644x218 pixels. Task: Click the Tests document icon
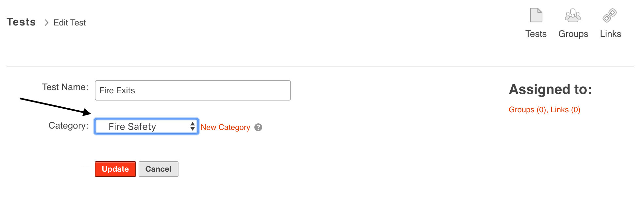click(536, 15)
